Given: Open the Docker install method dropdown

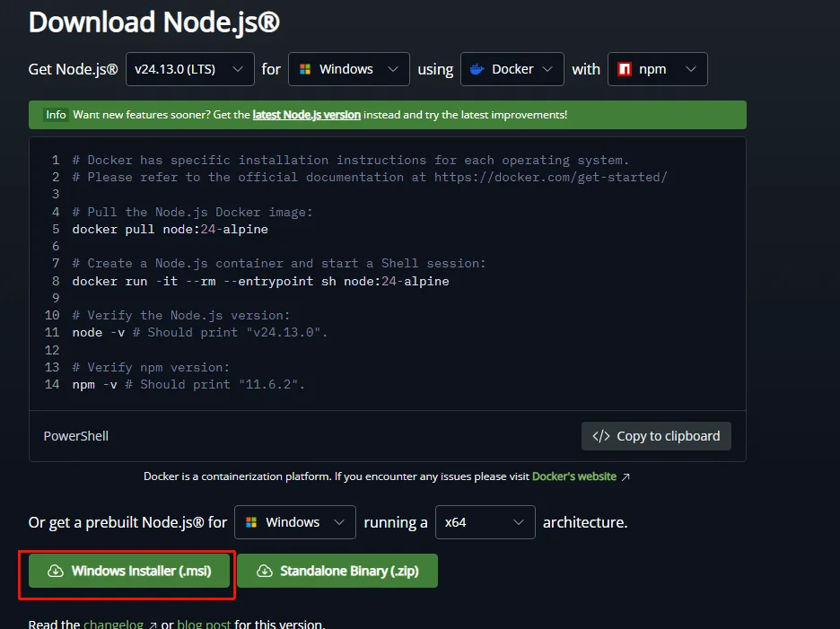Looking at the screenshot, I should [512, 69].
